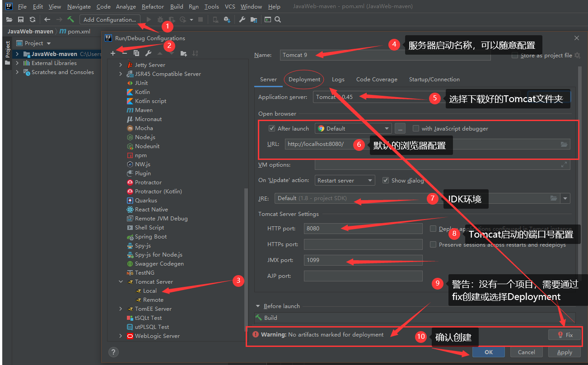The width and height of the screenshot is (588, 365).
Task: Click the sort configurations alphabetically icon
Action: (195, 53)
